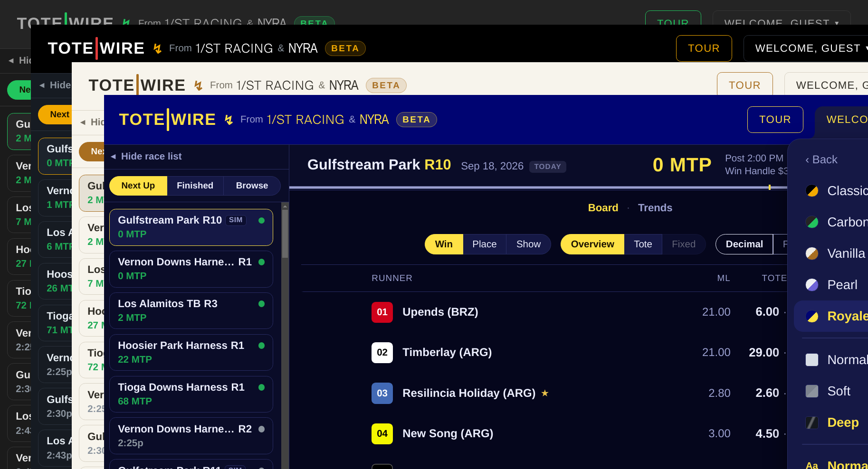Choose the Royale theme swatch
Image resolution: width=868 pixels, height=469 pixels.
click(x=812, y=316)
